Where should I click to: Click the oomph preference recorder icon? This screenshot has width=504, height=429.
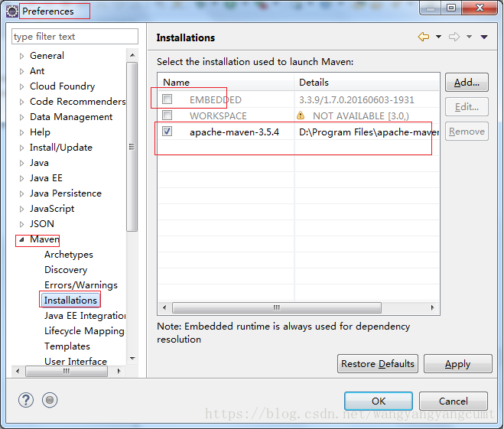pos(50,400)
